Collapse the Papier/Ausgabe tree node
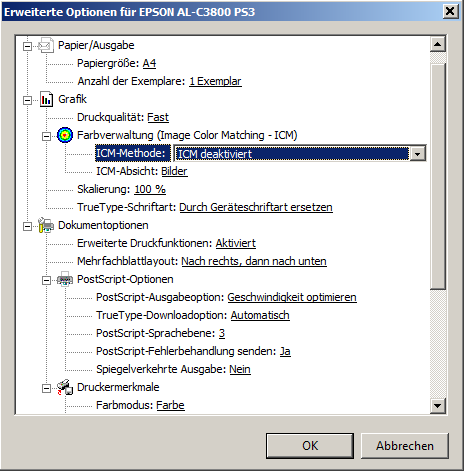The image size is (464, 472). coord(28,46)
